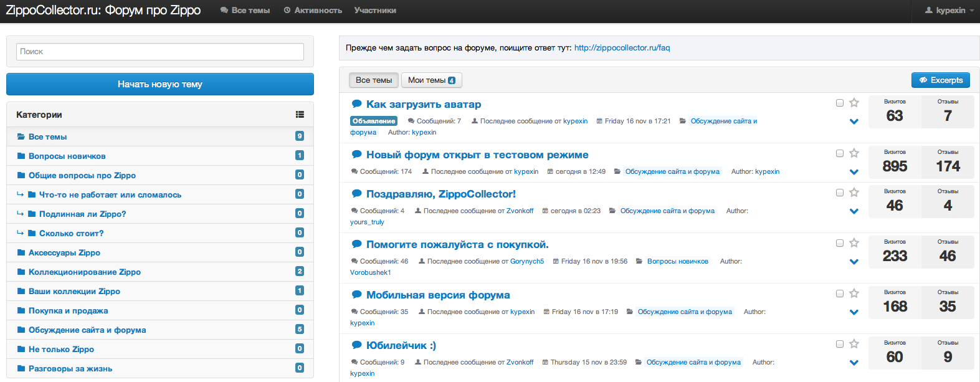
Task: Click the speech bubble icon beside 'Помогите пожалуйста с покупкой.'
Action: click(356, 244)
